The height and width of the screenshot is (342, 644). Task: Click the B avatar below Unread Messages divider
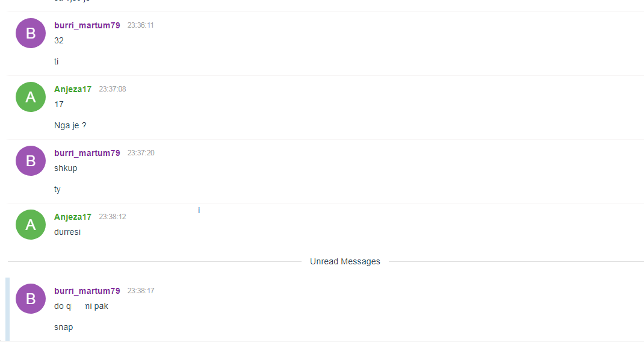coord(30,299)
